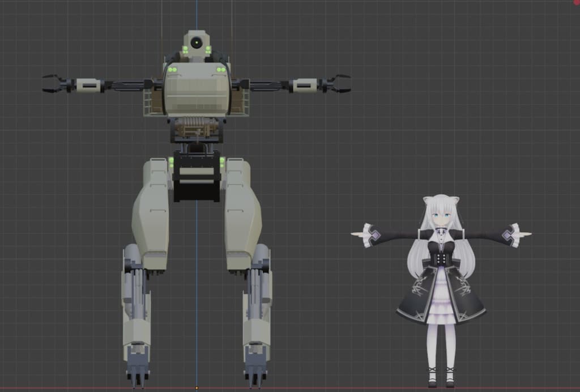This screenshot has width=580, height=392.
Task: Click the white forearm segment on robot's left-side arm
Action: [x=88, y=85]
